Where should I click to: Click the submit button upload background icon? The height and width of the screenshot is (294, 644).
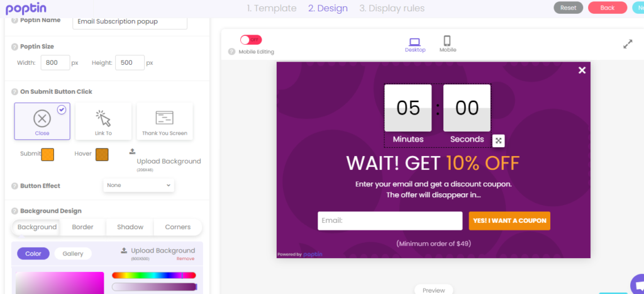click(132, 151)
